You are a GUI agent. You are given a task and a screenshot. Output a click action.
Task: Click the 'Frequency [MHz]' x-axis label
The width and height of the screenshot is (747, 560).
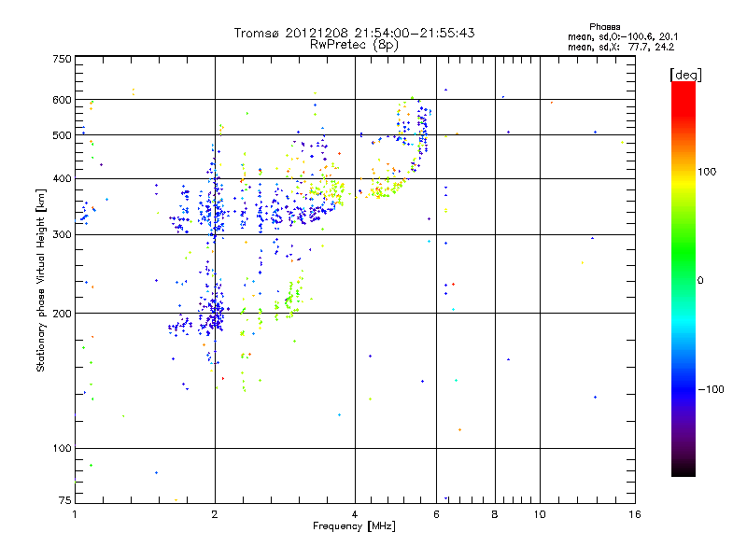pos(354,526)
